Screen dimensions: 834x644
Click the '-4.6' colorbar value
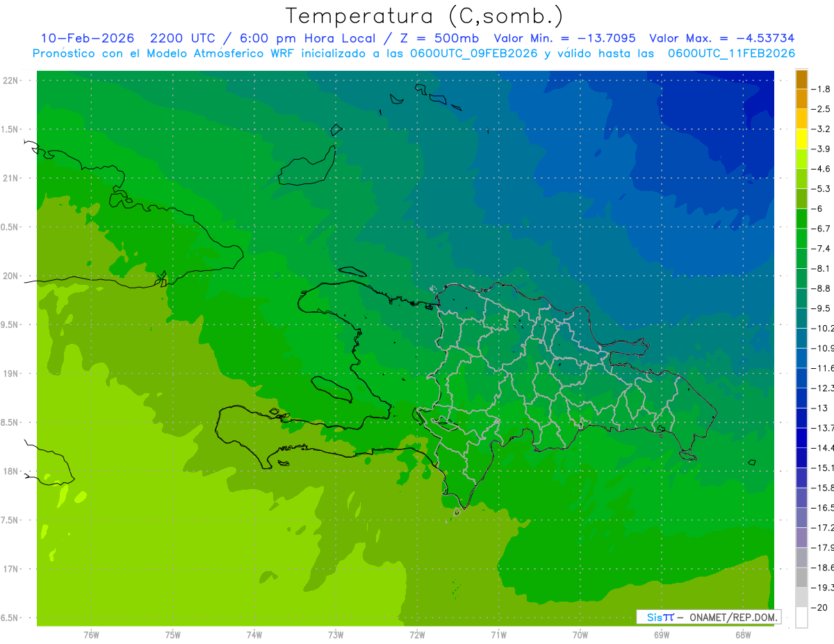click(x=821, y=169)
